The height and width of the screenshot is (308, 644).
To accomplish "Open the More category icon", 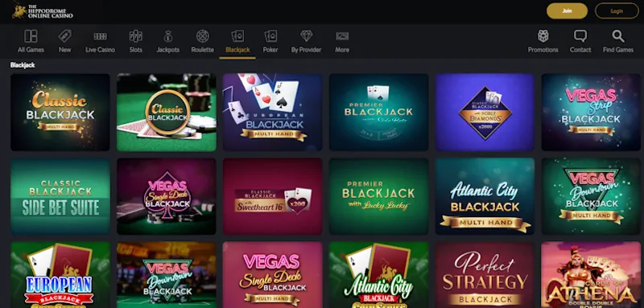I will 342,36.
